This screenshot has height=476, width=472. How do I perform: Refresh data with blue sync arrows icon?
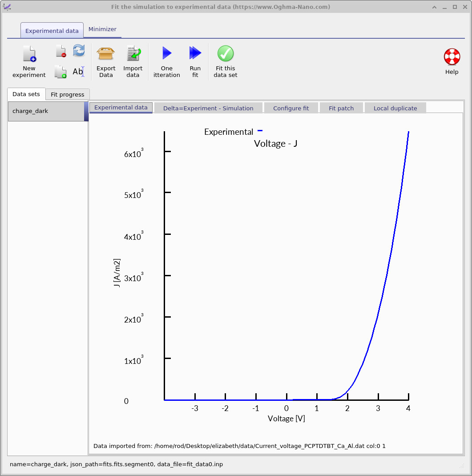(x=79, y=50)
